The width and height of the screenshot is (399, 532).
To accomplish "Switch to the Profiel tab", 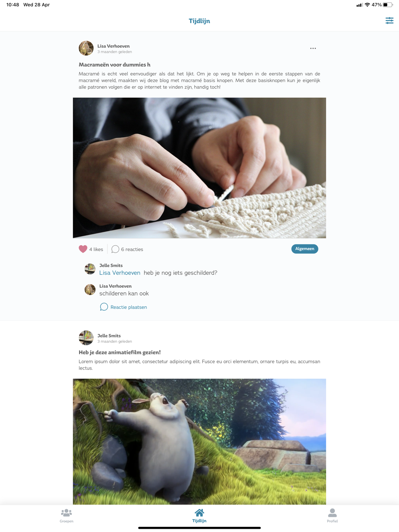I will click(x=332, y=515).
